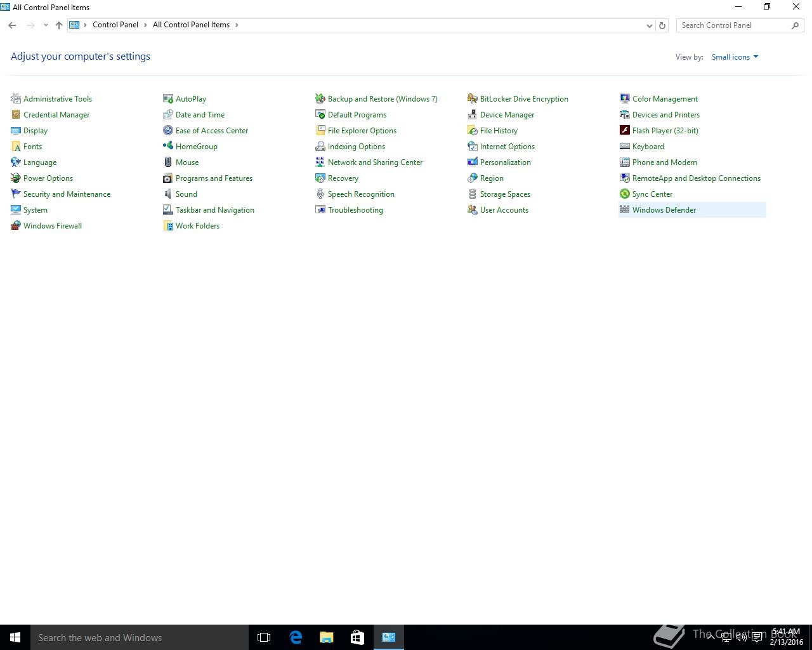The image size is (812, 650).
Task: Click the Flash Player (32-bit) icon
Action: pyautogui.click(x=625, y=131)
